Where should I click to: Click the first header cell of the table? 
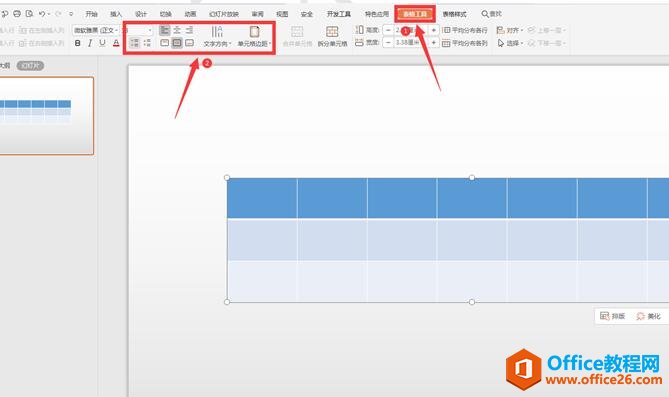point(262,198)
